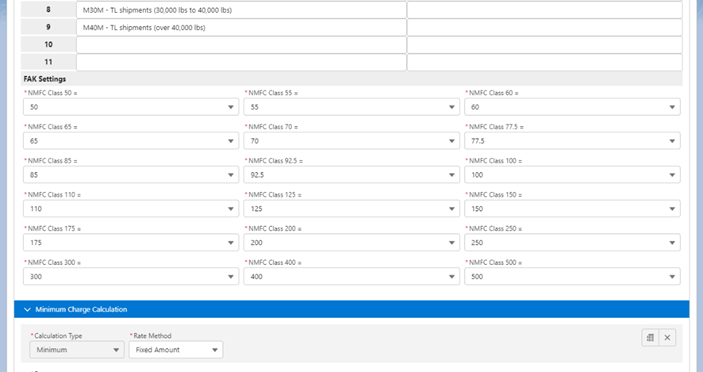Select row number 8 header cell
Screen dimensions: 703x372
click(48, 10)
